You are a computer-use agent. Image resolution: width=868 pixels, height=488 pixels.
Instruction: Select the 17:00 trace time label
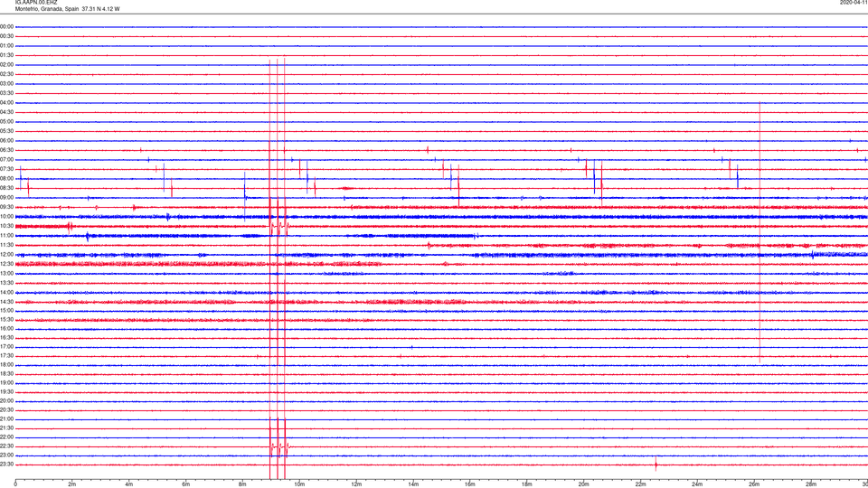tap(6, 347)
